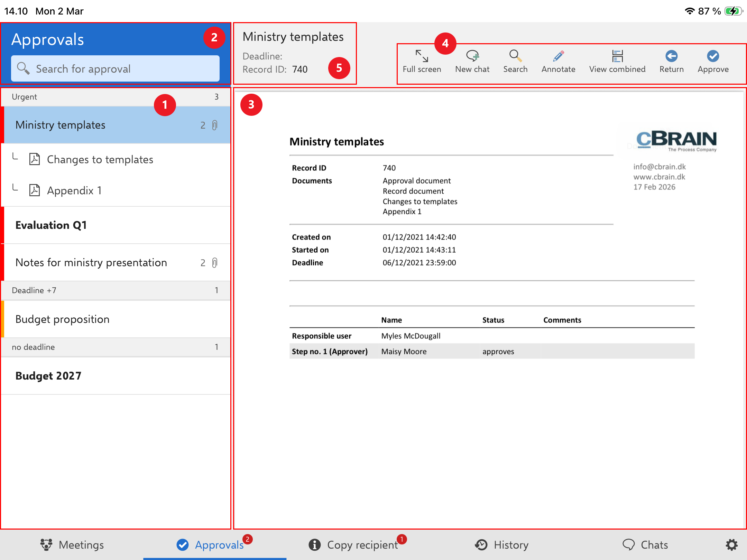Select Notes for ministry presentation approval
This screenshot has height=560, width=747.
116,262
